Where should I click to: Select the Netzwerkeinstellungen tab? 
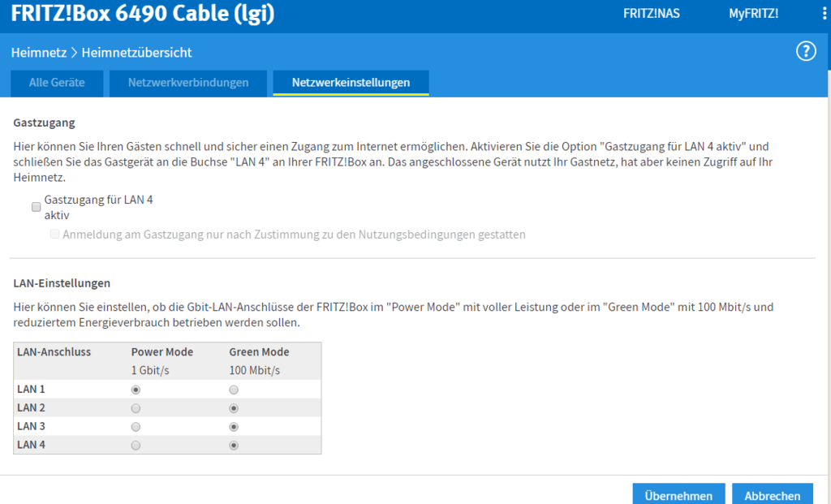[x=351, y=82]
